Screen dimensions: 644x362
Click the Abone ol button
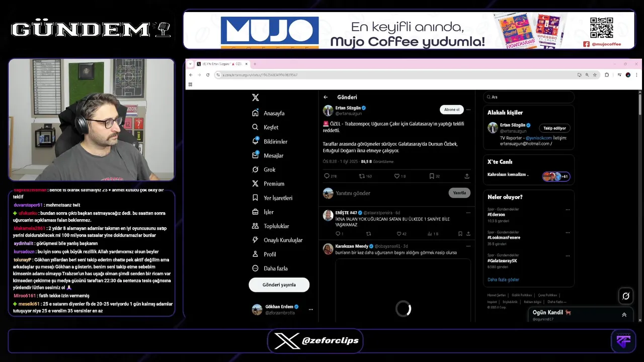click(x=451, y=110)
